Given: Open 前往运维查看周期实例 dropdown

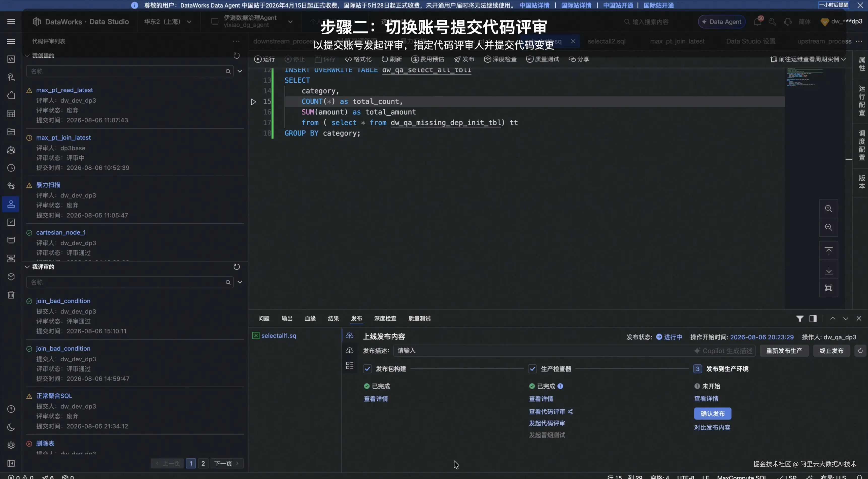Looking at the screenshot, I should pyautogui.click(x=808, y=59).
